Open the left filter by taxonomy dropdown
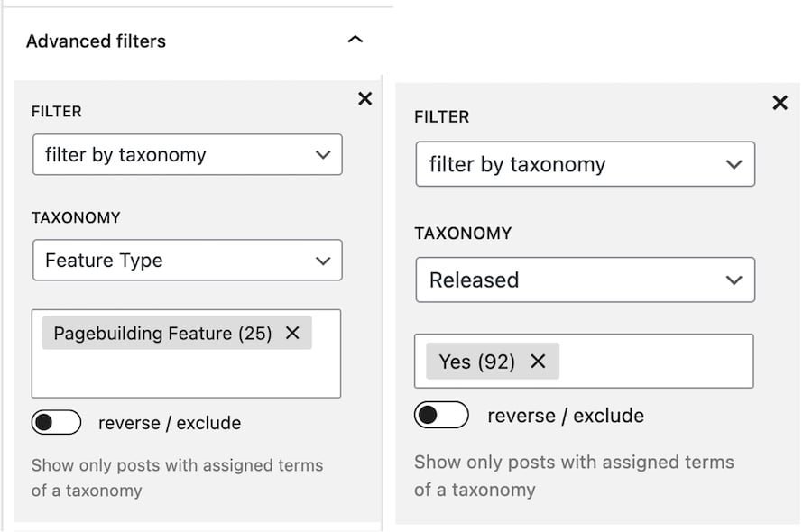This screenshot has width=812, height=532. pyautogui.click(x=187, y=154)
